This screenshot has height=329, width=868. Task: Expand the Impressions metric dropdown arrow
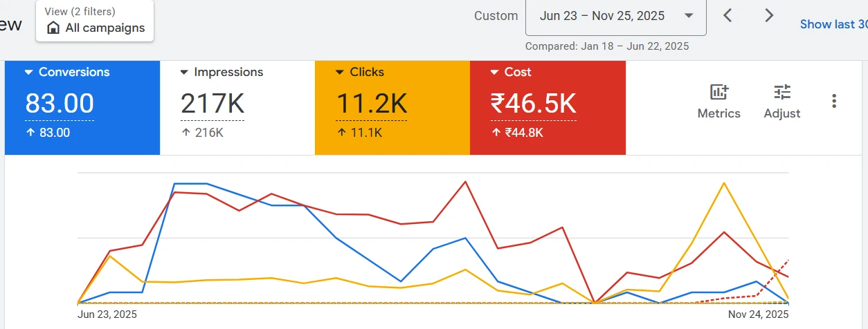(184, 72)
